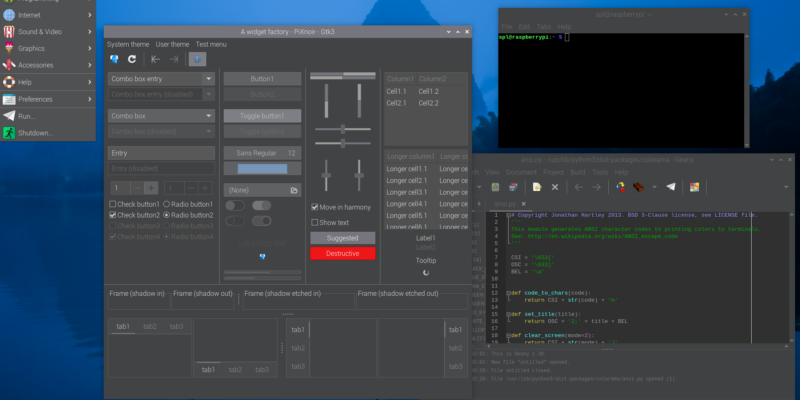Open the Test menu

coord(211,44)
